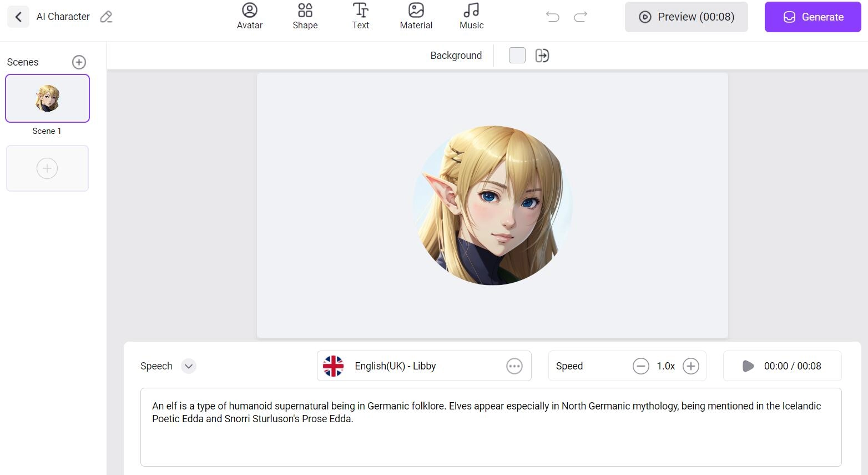Select the Scene 1 thumbnail
This screenshot has height=475, width=868.
[x=47, y=98]
